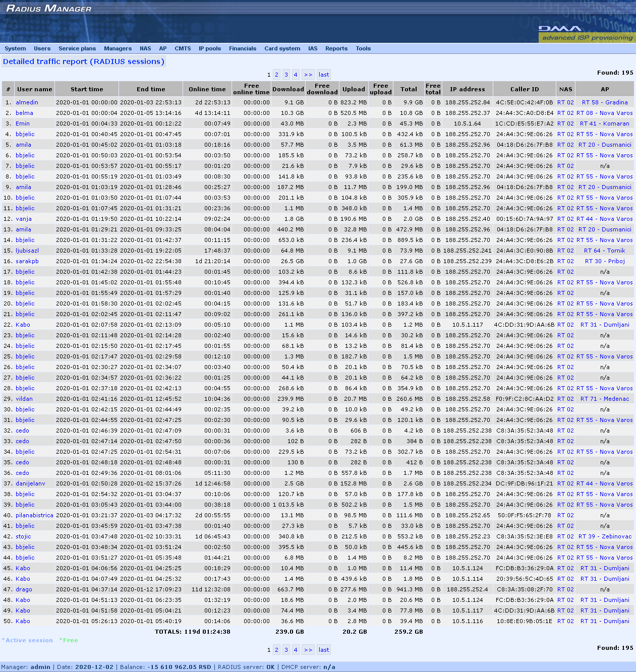Open user amila in row 5
This screenshot has height=672, width=636.
pos(23,145)
